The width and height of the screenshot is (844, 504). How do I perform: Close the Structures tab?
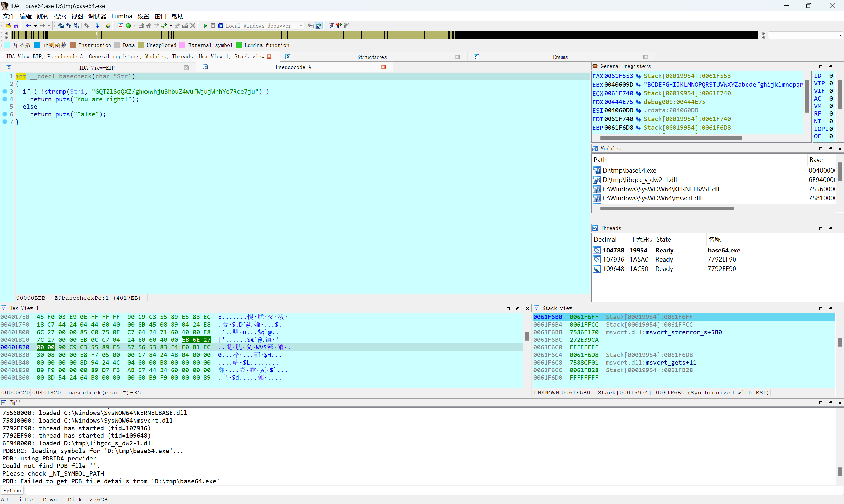click(x=457, y=57)
